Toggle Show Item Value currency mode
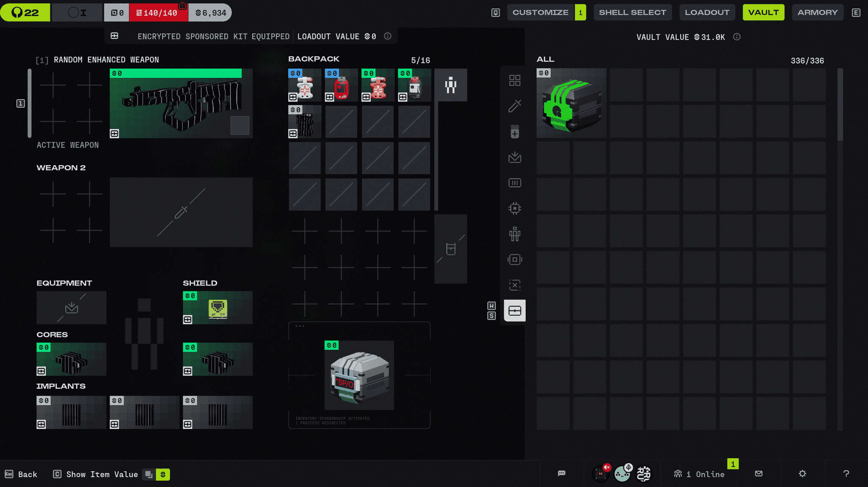Viewport: 868px width, 487px height. coord(163,474)
